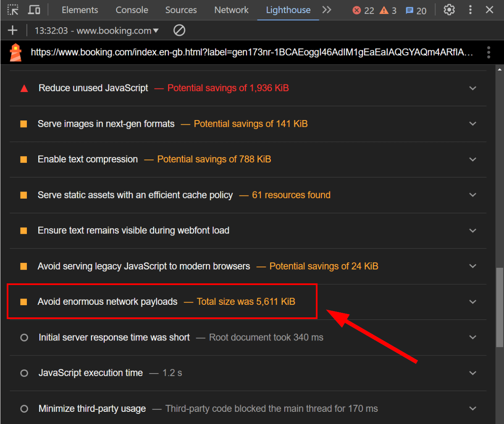The width and height of the screenshot is (504, 424).
Task: Switch to the Network tab
Action: (231, 10)
